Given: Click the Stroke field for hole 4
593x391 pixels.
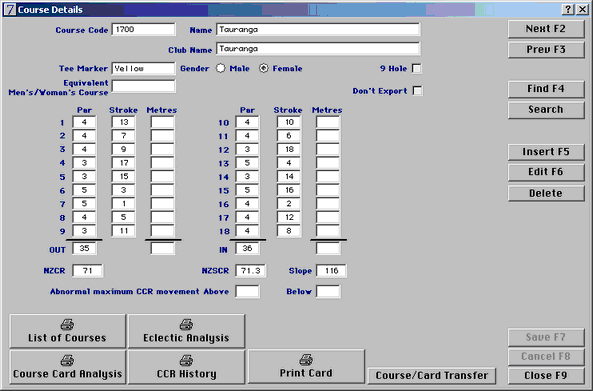Looking at the screenshot, I should click(124, 163).
